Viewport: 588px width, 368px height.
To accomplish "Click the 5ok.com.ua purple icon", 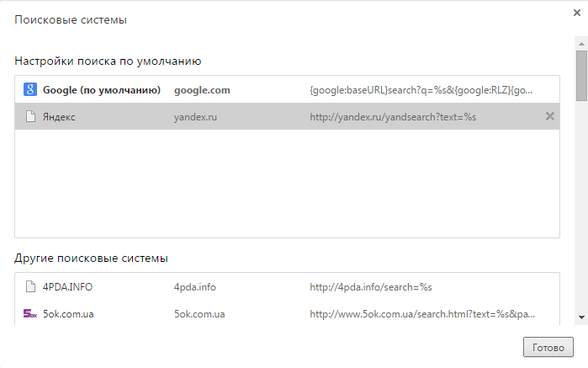I will pos(29,314).
